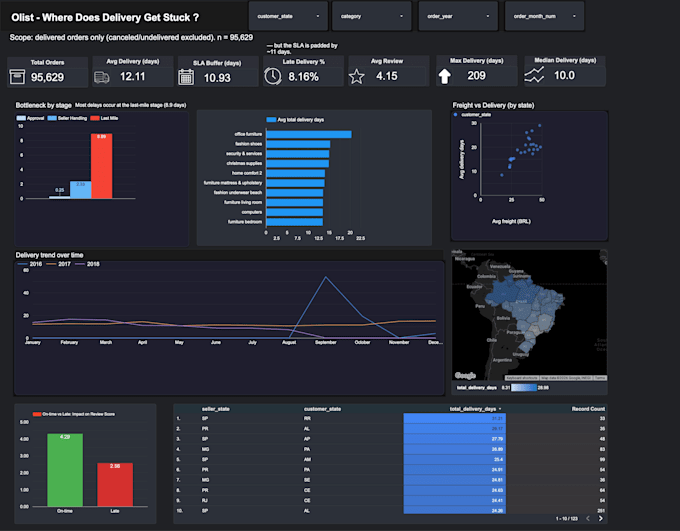Image resolution: width=680 pixels, height=531 pixels.
Task: Click the Google logo on the map
Action: pyautogui.click(x=465, y=375)
